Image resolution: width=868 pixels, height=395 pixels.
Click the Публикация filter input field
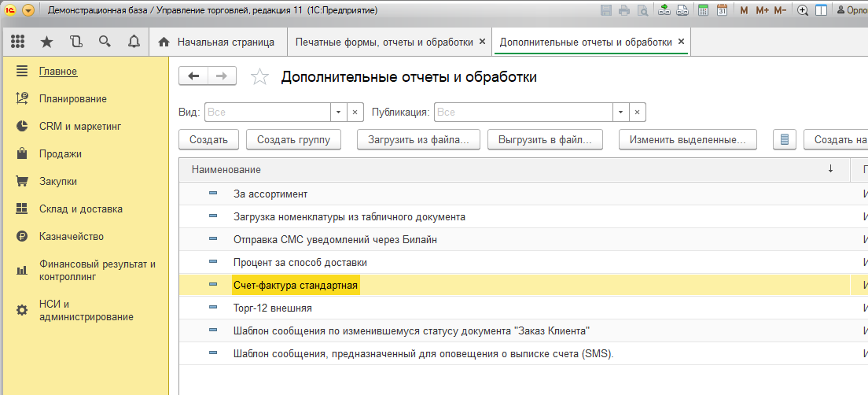pos(524,112)
